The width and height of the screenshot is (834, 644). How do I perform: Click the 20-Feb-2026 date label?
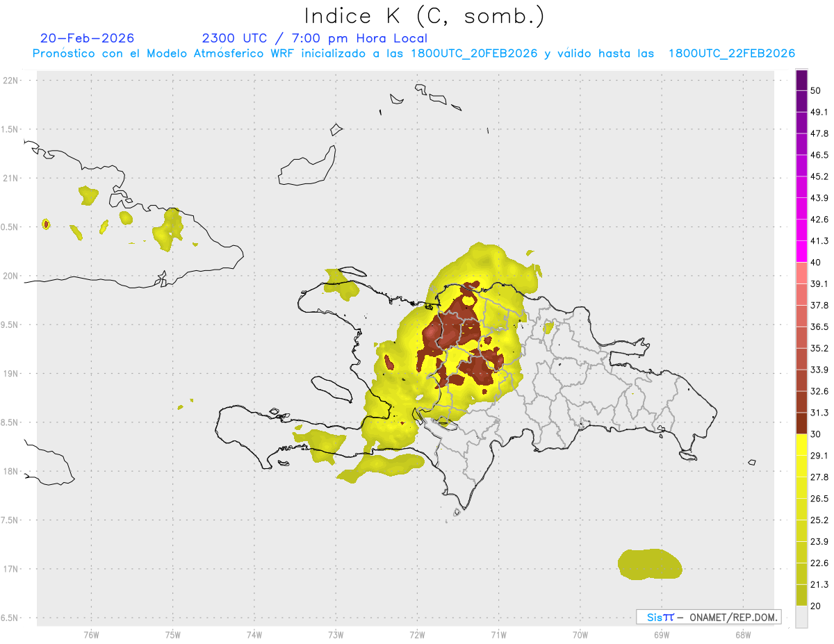click(x=87, y=38)
